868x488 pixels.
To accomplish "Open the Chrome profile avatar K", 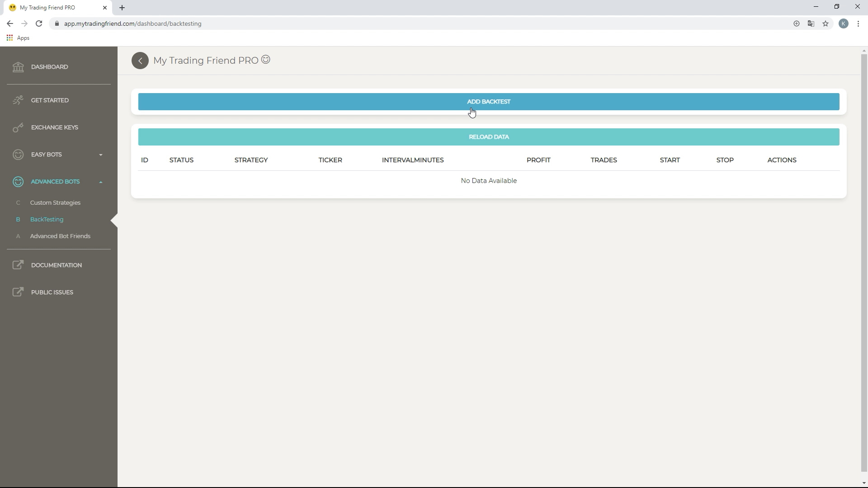I will click(x=844, y=23).
